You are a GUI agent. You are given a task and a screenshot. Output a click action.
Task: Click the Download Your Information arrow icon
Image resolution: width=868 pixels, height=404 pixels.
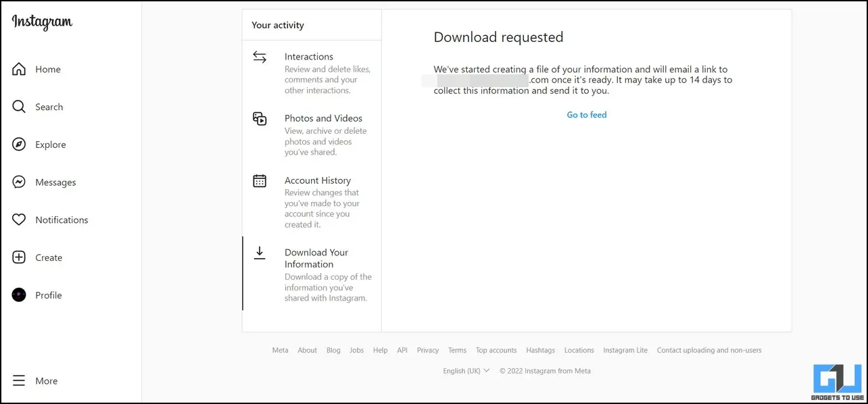pyautogui.click(x=260, y=253)
